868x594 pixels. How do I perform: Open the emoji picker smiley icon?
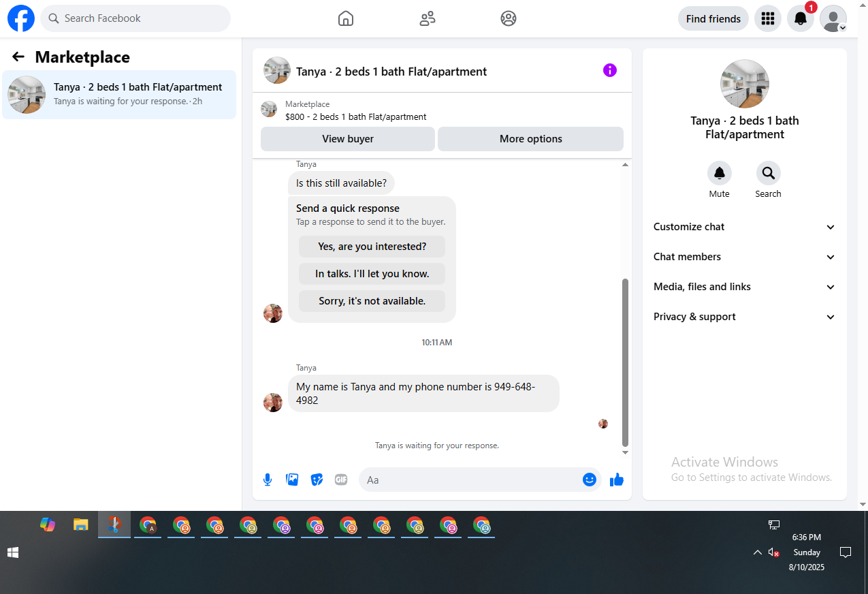click(590, 480)
